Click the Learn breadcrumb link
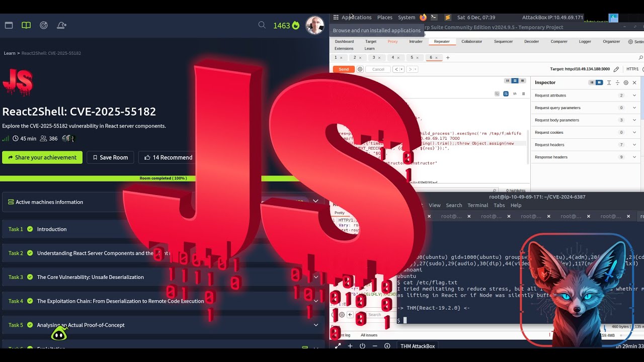 10,53
